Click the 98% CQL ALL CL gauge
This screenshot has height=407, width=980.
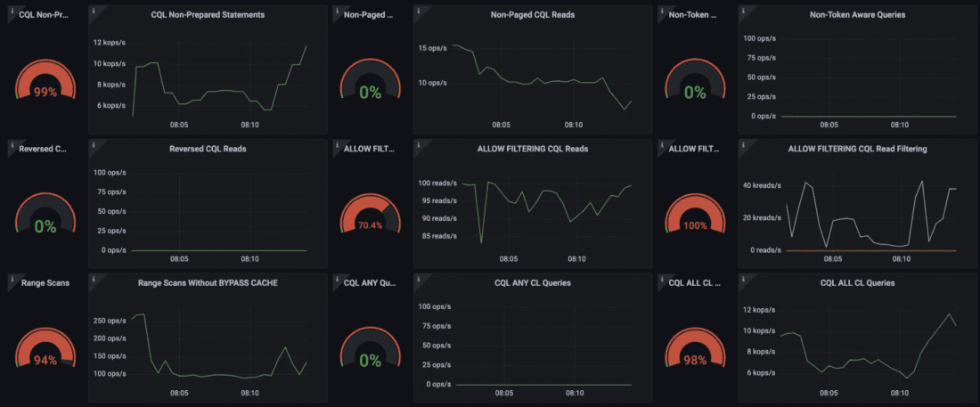[695, 360]
